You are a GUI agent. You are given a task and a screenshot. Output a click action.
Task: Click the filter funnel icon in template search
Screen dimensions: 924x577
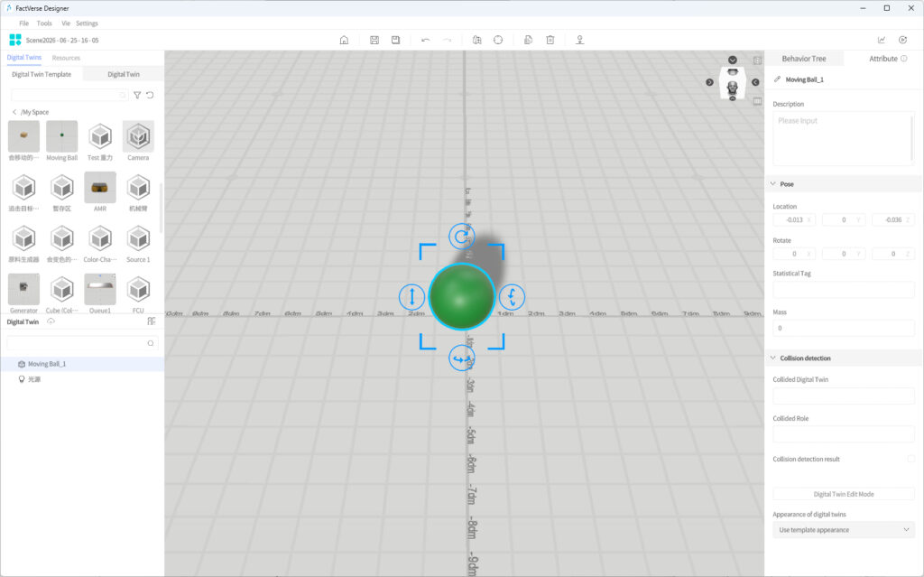click(137, 95)
